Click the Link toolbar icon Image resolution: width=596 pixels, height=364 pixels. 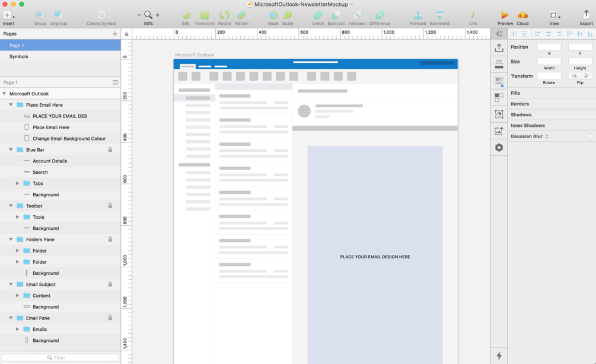473,15
